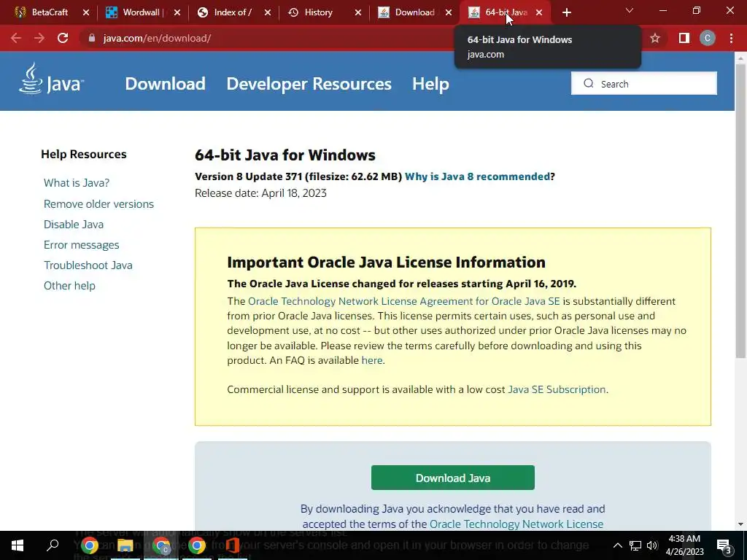Image resolution: width=747 pixels, height=560 pixels.
Task: Open volume control tray icon
Action: coord(652,545)
